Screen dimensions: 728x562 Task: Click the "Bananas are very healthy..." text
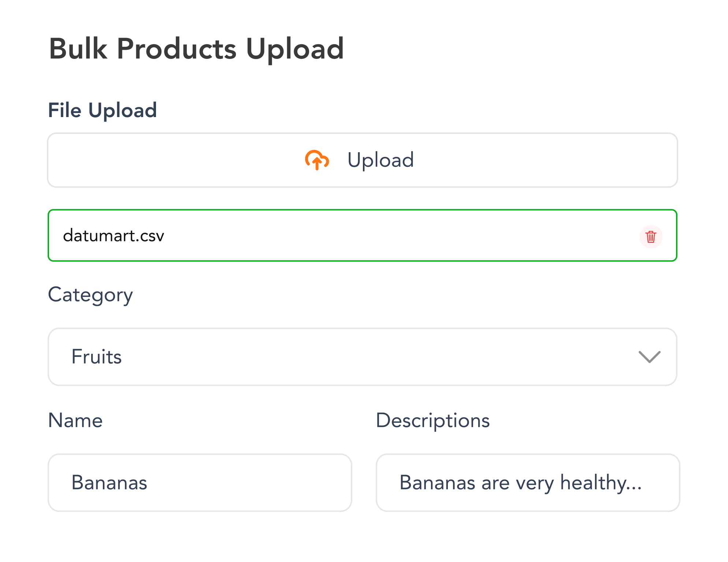pos(520,483)
